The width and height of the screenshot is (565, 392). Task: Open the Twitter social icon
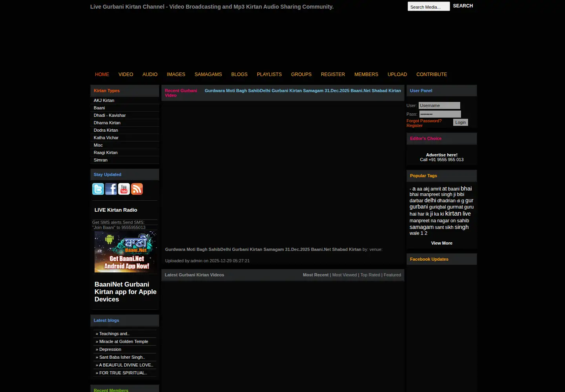(x=98, y=189)
